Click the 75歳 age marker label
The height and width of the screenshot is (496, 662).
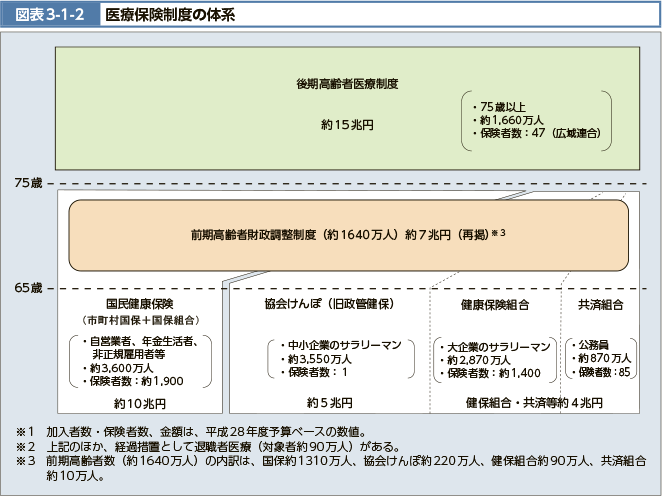coord(28,184)
